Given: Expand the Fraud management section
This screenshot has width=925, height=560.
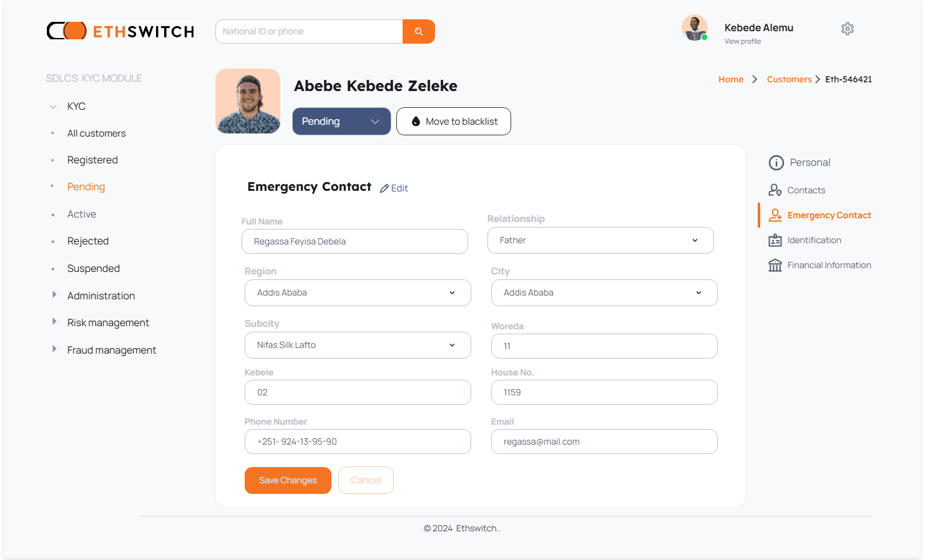Looking at the screenshot, I should (111, 350).
